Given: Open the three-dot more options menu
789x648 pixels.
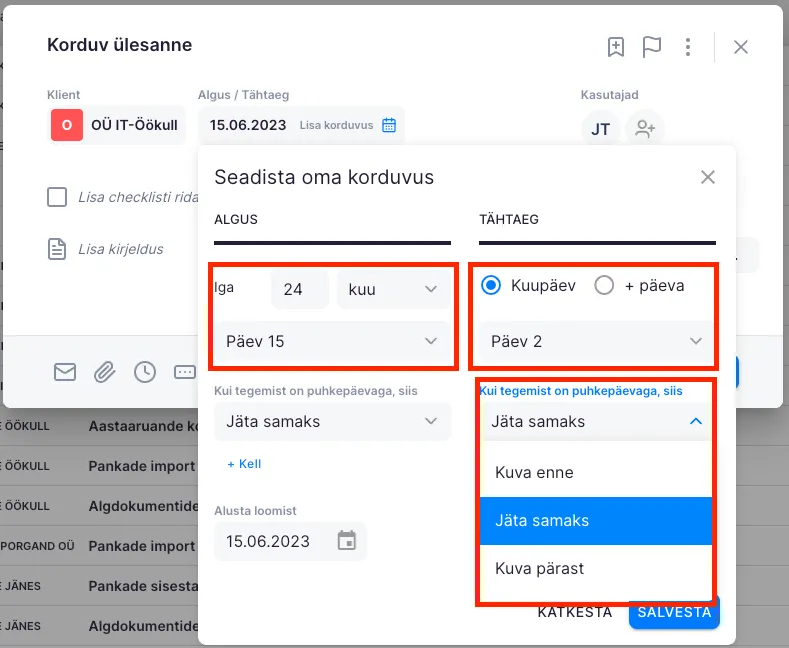Looking at the screenshot, I should pos(688,47).
